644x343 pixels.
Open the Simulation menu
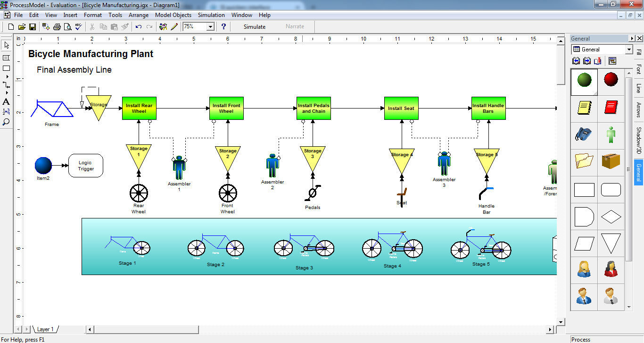tap(211, 15)
